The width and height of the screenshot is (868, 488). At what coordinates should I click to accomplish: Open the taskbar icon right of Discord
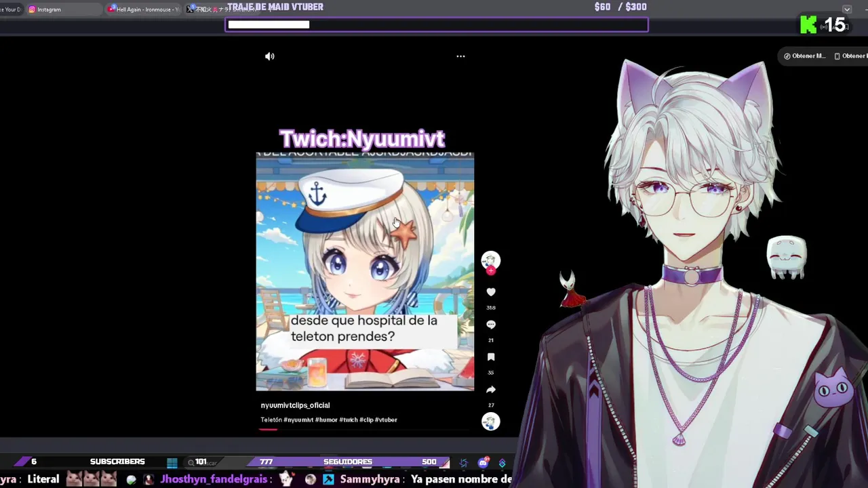pyautogui.click(x=502, y=463)
